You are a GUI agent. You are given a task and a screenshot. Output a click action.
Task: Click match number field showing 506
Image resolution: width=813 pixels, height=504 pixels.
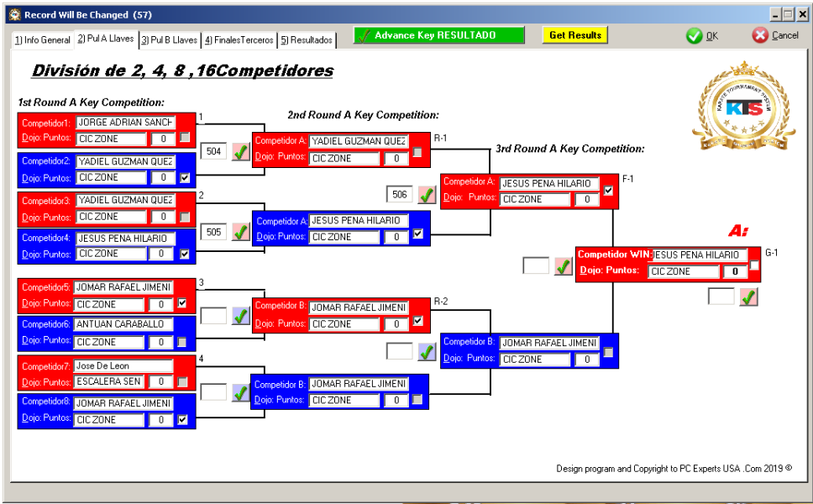pos(400,194)
